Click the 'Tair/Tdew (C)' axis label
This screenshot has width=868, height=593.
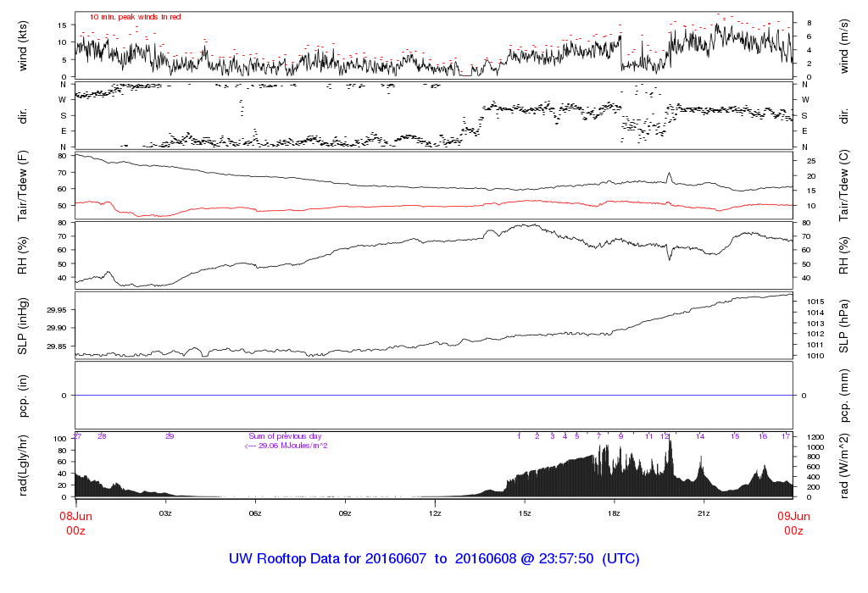coord(843,186)
